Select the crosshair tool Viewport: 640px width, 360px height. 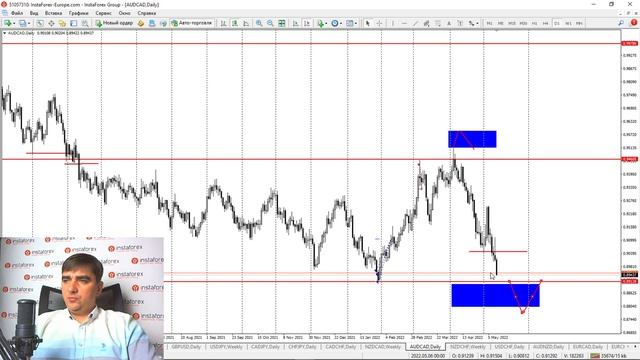click(379, 23)
